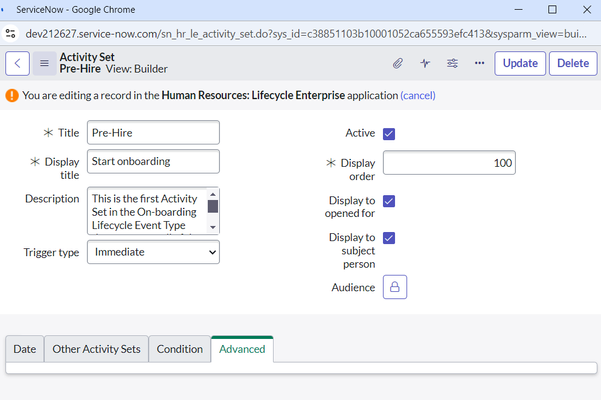This screenshot has height=400, width=601.
Task: Open personalize form settings icon
Action: 452,63
